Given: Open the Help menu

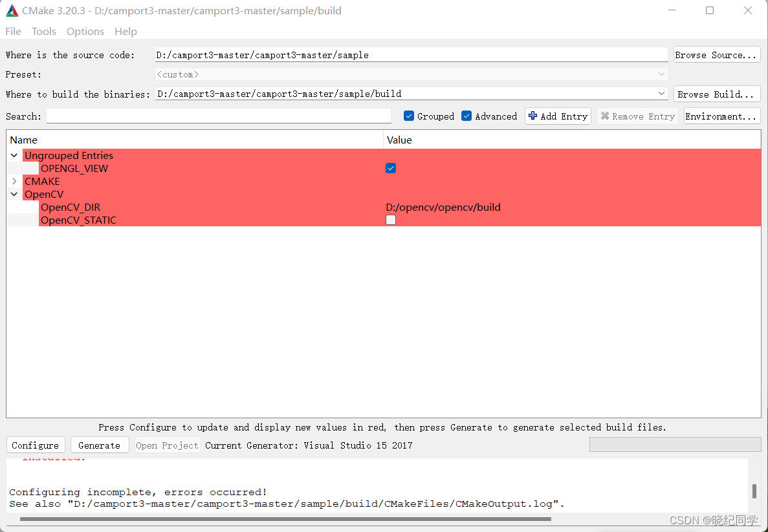Looking at the screenshot, I should [x=126, y=31].
